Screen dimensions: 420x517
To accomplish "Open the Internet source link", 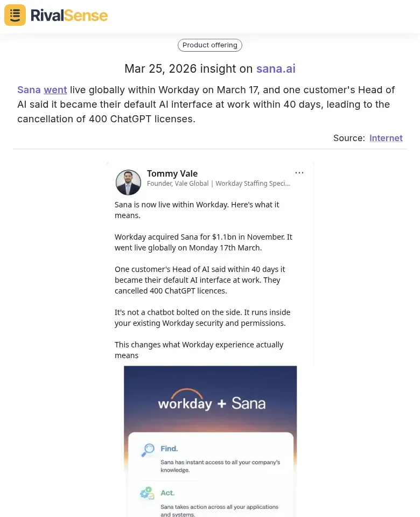I will 386,138.
